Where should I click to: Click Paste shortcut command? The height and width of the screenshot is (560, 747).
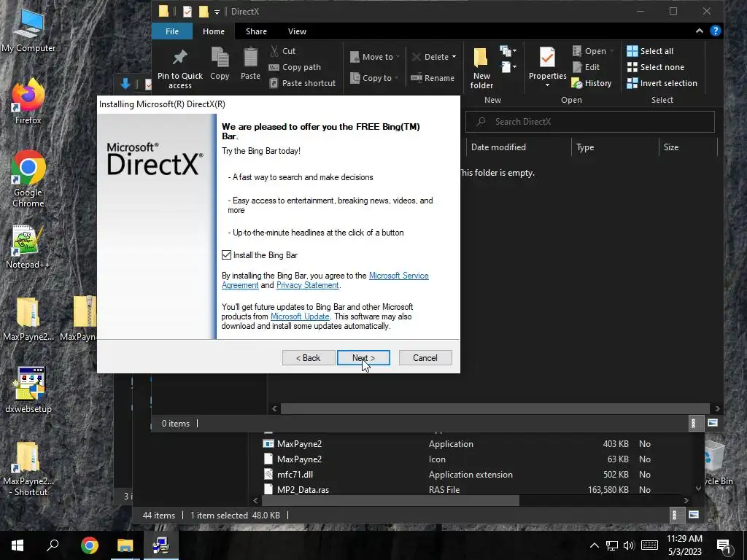[x=303, y=83]
